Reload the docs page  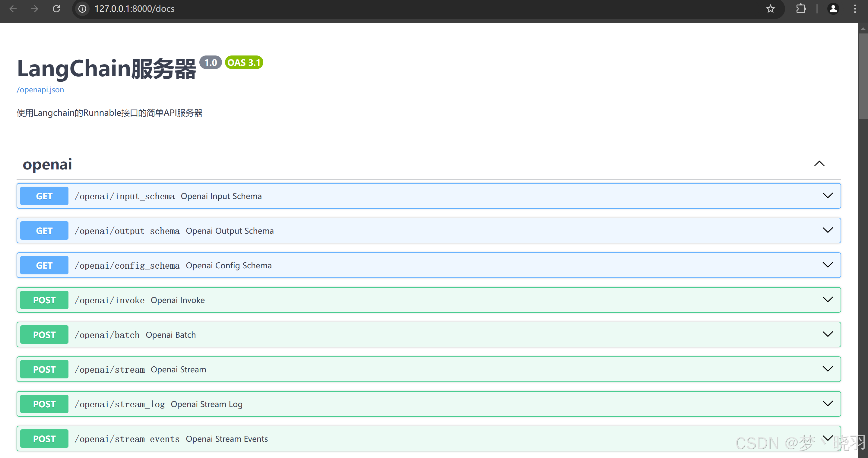[56, 9]
